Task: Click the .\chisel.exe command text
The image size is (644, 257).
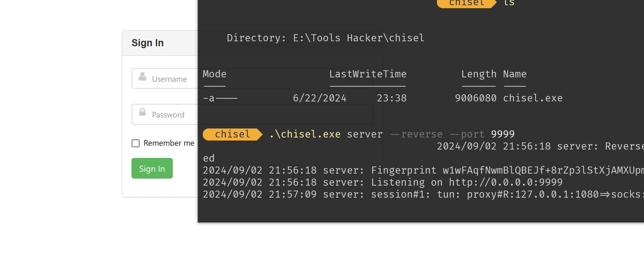Action: point(305,134)
